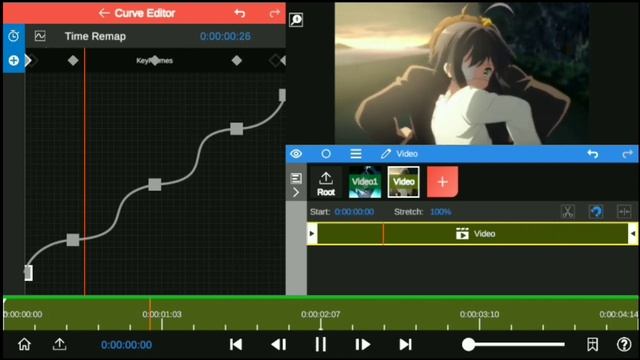Open the layer list panel icon
Viewport: 640px width, 360px height.
pos(296,178)
